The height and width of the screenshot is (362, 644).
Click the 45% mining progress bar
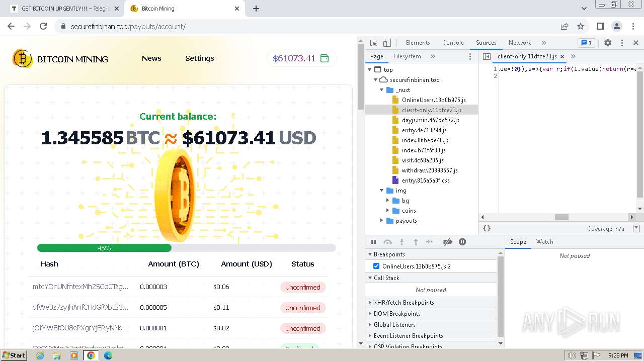[x=186, y=248]
